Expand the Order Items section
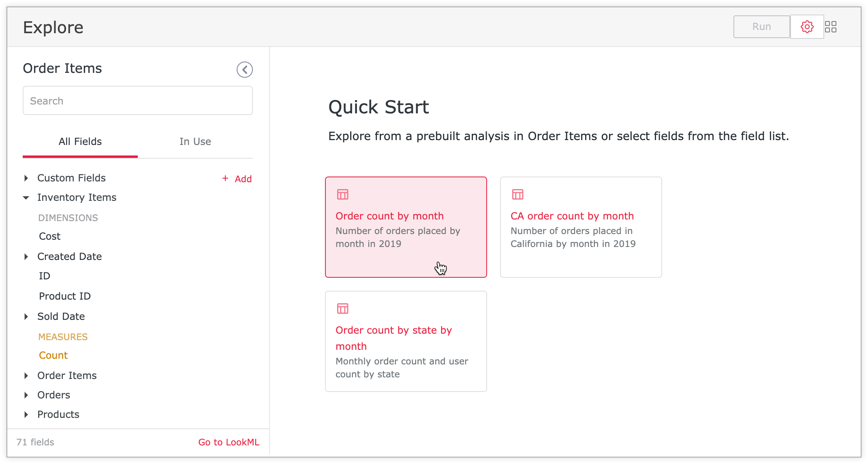The width and height of the screenshot is (868, 464). point(29,375)
